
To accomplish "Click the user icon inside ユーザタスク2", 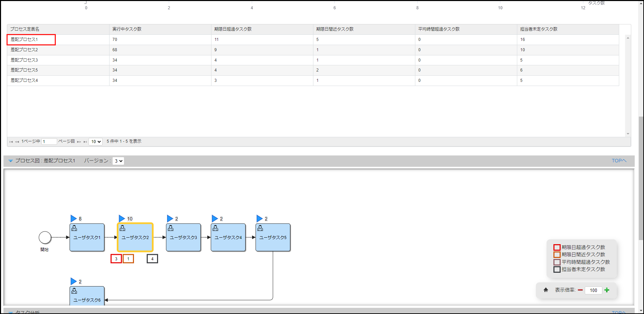I will coord(122,228).
